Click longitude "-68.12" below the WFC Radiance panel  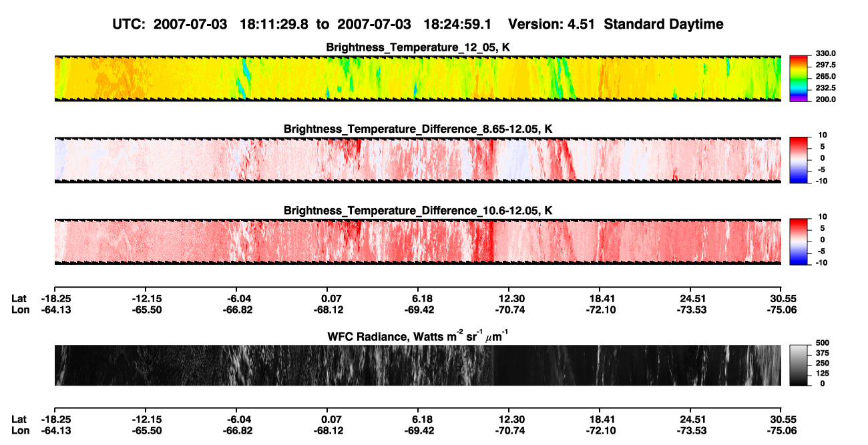pyautogui.click(x=329, y=430)
